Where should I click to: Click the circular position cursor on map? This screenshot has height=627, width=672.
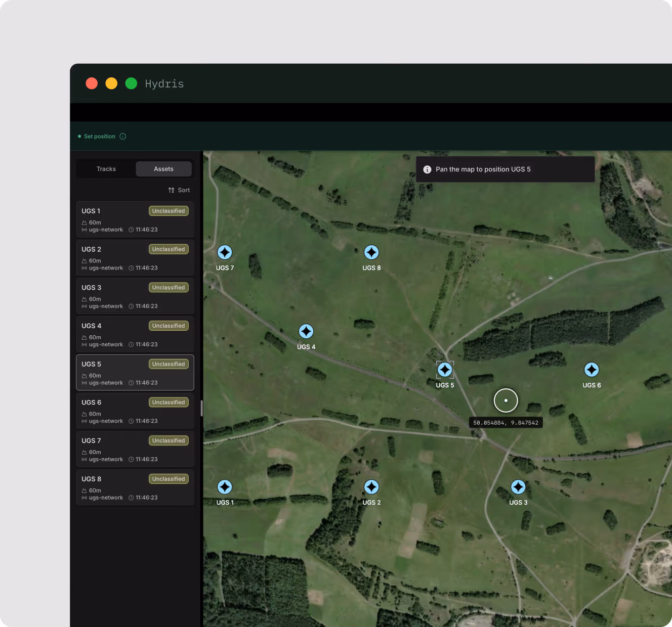click(506, 400)
